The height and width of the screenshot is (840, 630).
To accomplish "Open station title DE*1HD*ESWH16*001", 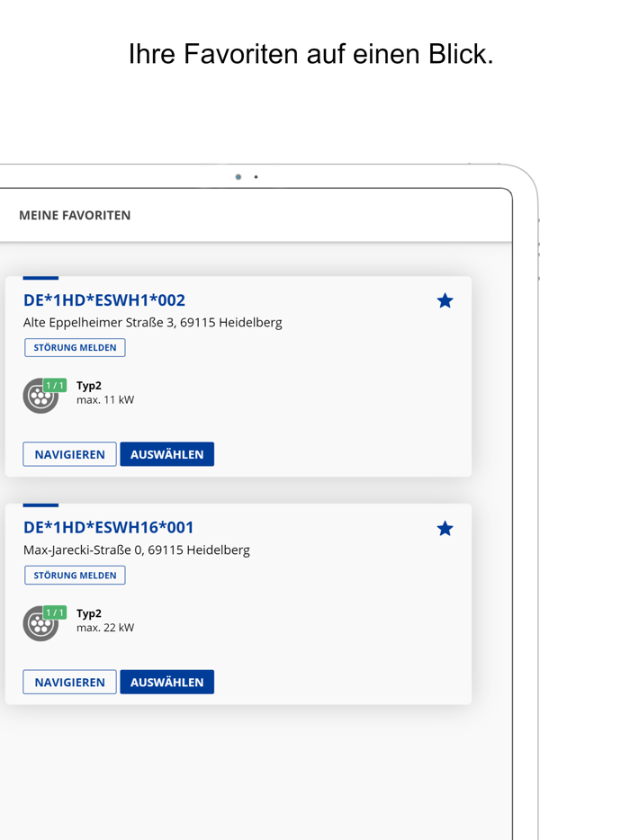I will point(108,528).
